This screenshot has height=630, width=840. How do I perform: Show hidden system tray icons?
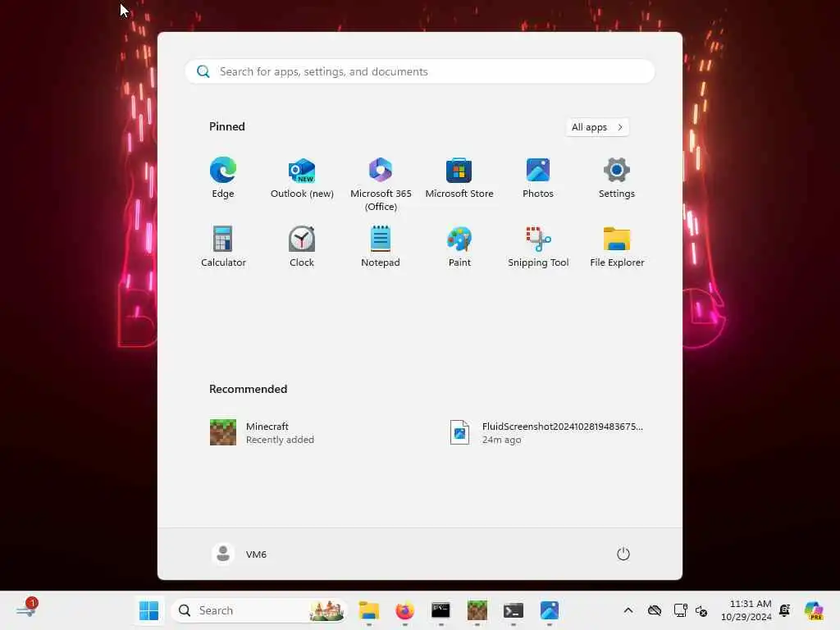[x=628, y=610]
